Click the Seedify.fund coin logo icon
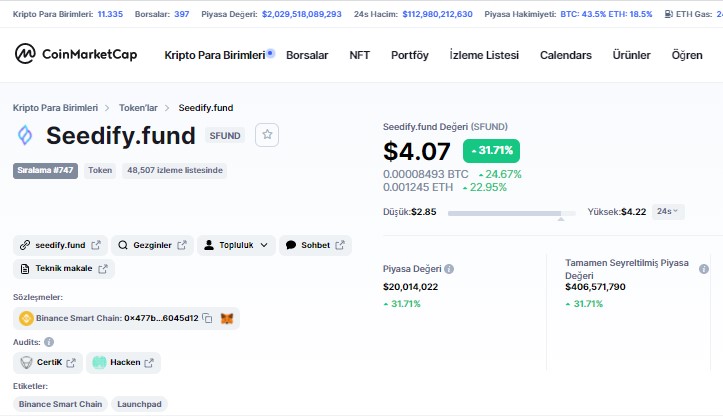This screenshot has width=723, height=419. click(x=25, y=136)
